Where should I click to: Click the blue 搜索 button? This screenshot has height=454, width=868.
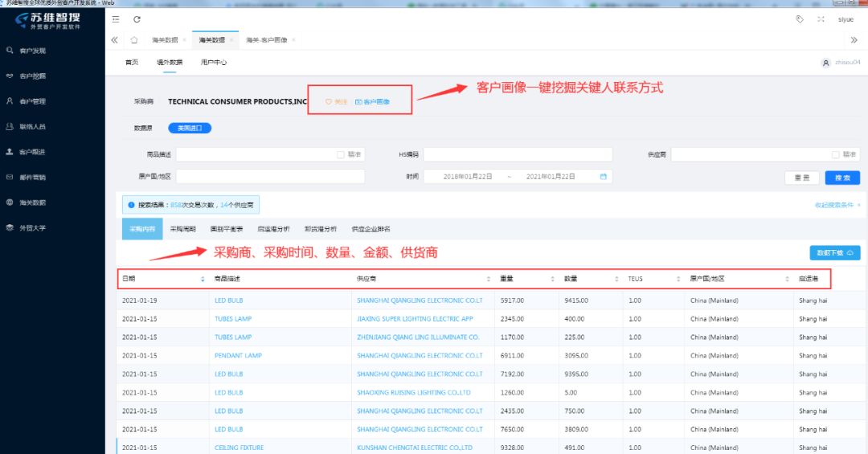pyautogui.click(x=842, y=178)
